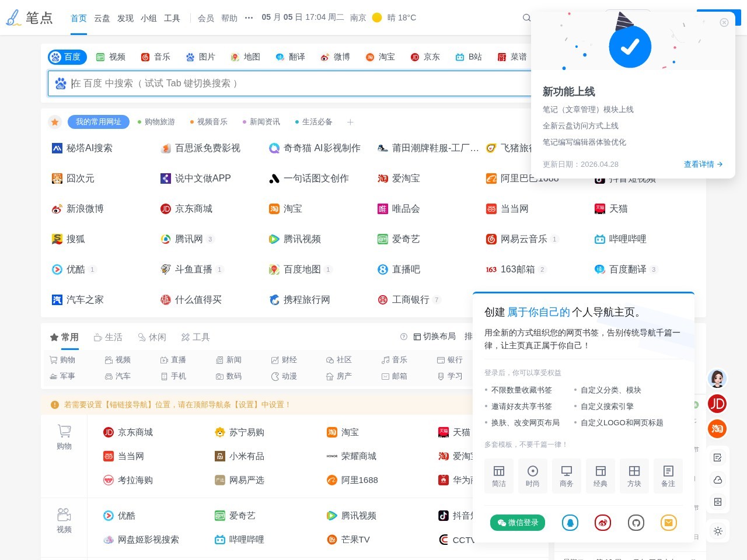Jump to 军事 anchor category
747x560 pixels.
coord(62,376)
